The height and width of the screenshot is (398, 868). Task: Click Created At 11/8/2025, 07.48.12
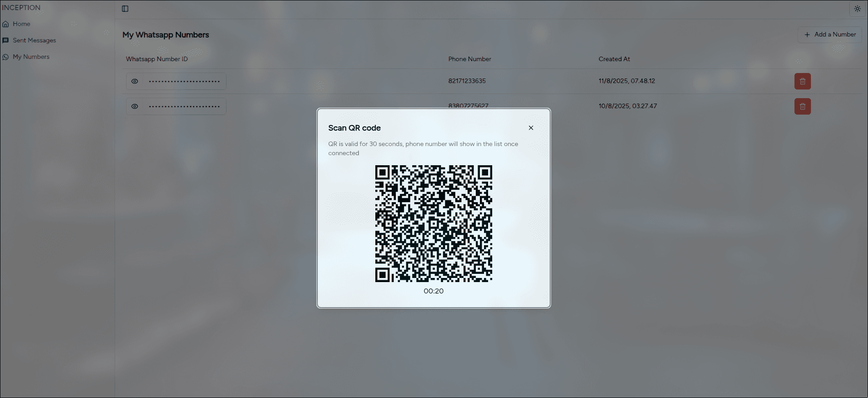626,81
